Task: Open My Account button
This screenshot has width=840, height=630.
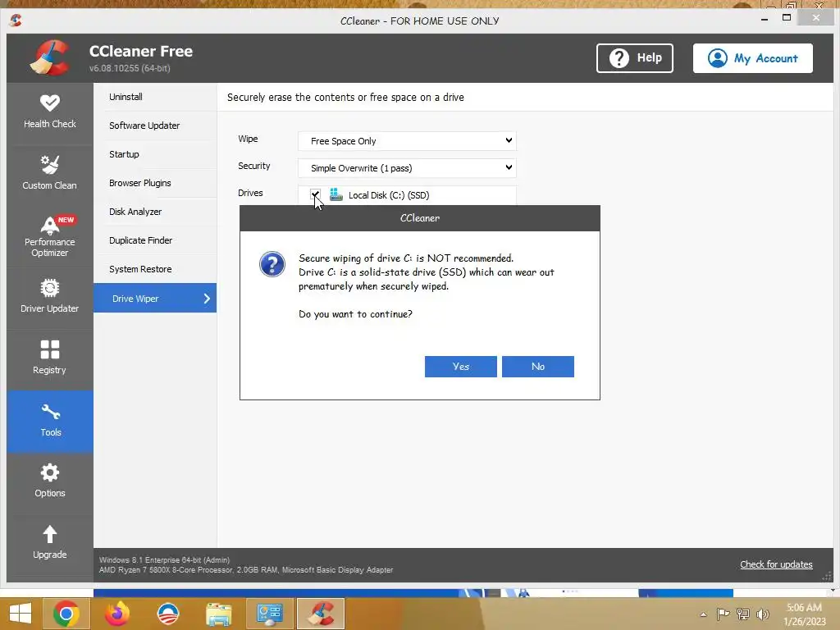Action: click(753, 58)
